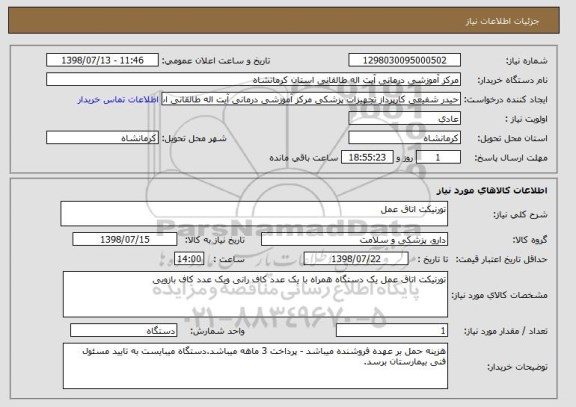Click the شرح کلی نیاز text box
The image size is (576, 407).
pos(254,214)
